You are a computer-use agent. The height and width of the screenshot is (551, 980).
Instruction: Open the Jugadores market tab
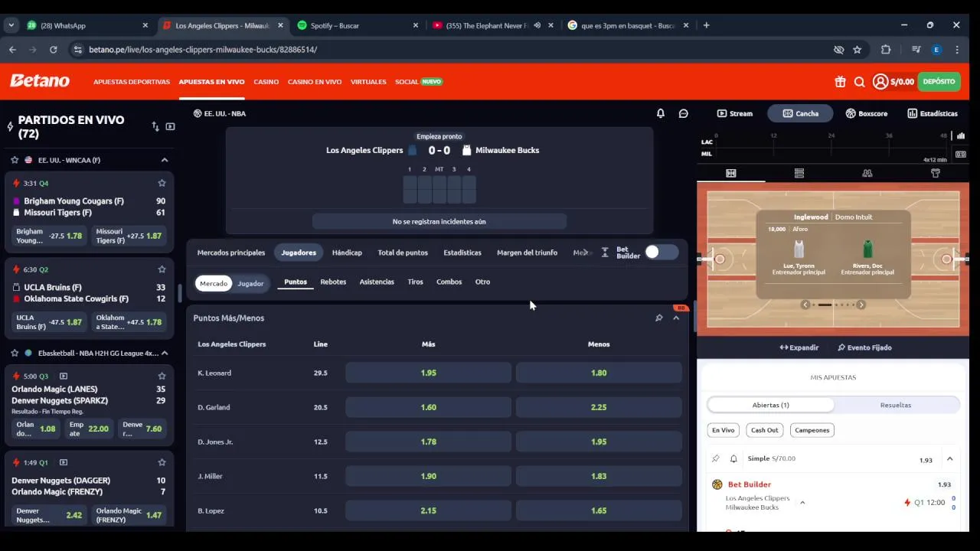coord(299,253)
